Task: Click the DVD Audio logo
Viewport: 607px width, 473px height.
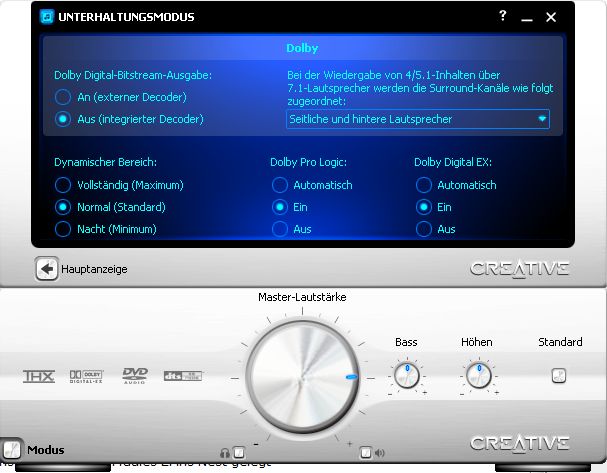Action: point(135,375)
